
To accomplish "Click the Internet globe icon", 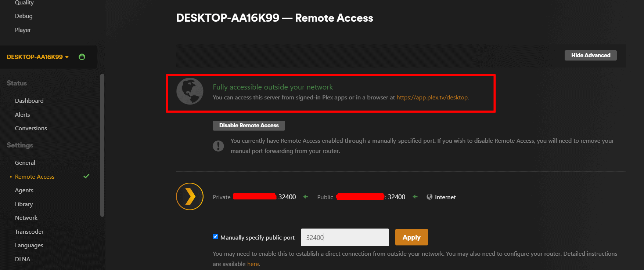I will (429, 197).
